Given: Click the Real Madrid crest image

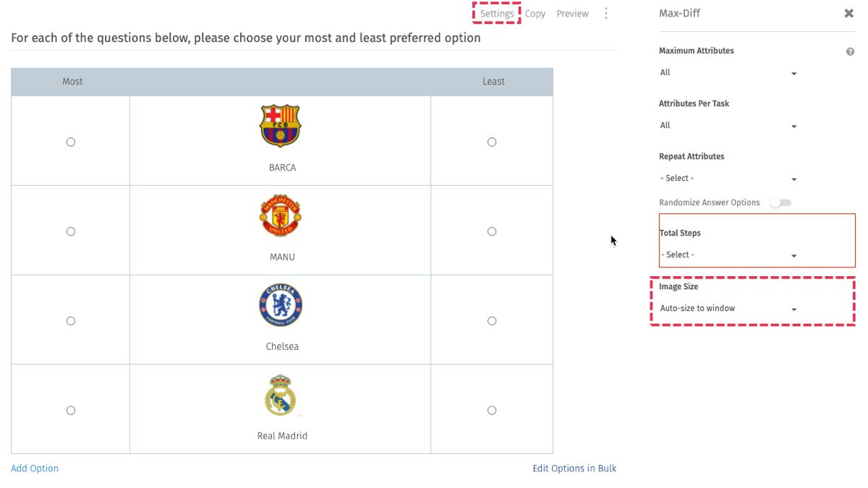Looking at the screenshot, I should tap(280, 395).
